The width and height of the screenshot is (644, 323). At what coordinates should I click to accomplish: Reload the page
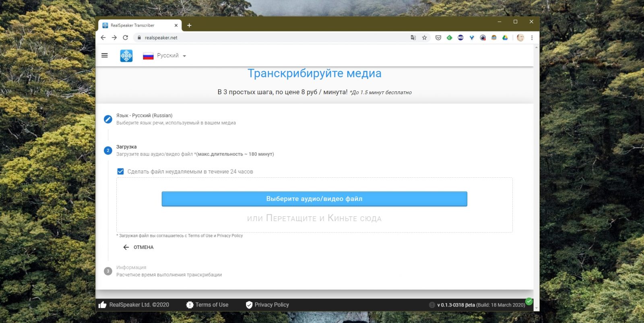126,37
